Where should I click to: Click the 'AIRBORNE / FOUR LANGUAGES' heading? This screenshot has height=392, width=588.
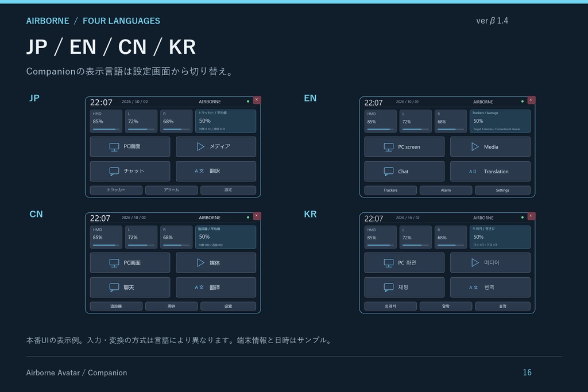(x=93, y=21)
